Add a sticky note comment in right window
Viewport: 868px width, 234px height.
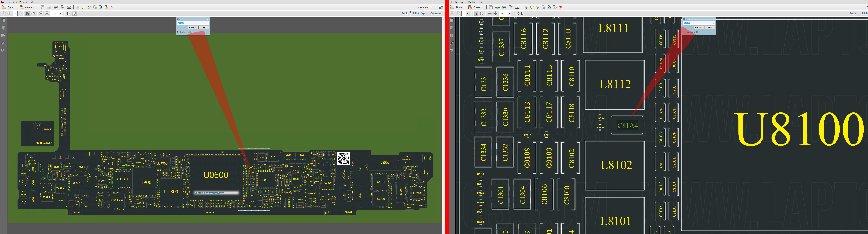532,7
